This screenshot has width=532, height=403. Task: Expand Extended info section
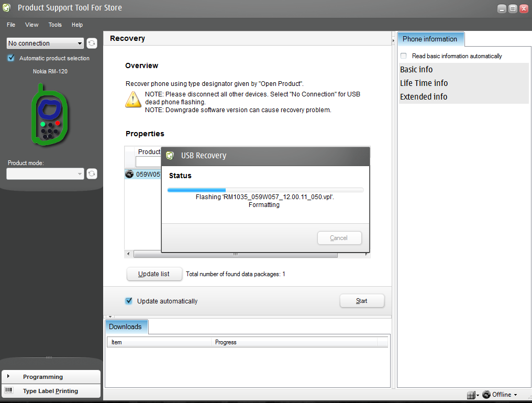click(x=463, y=97)
